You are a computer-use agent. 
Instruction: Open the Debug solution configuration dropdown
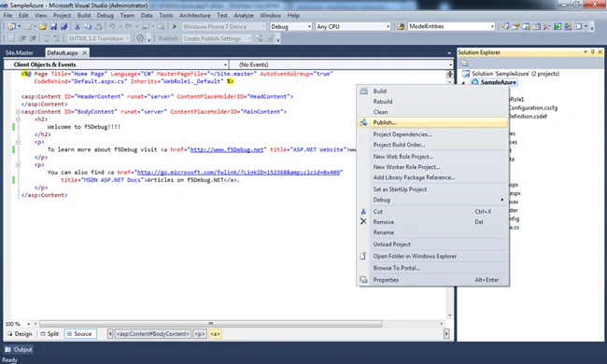[x=309, y=26]
